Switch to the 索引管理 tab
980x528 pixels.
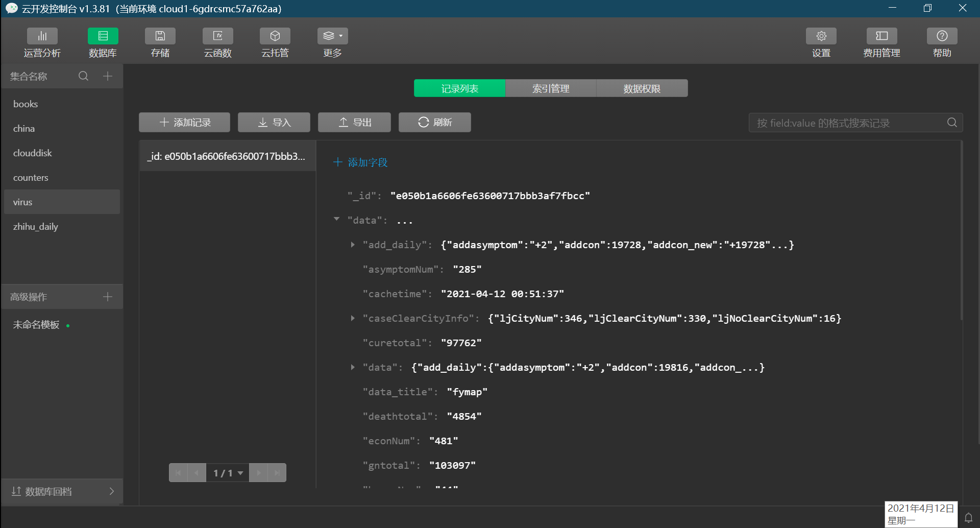[551, 88]
